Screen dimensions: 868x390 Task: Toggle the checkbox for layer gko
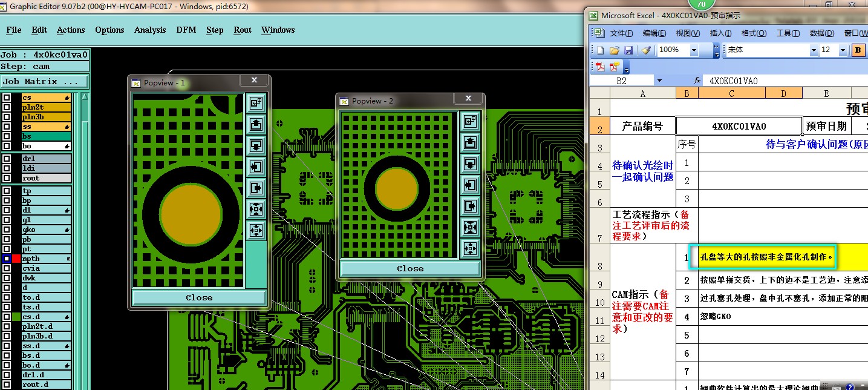tap(7, 230)
